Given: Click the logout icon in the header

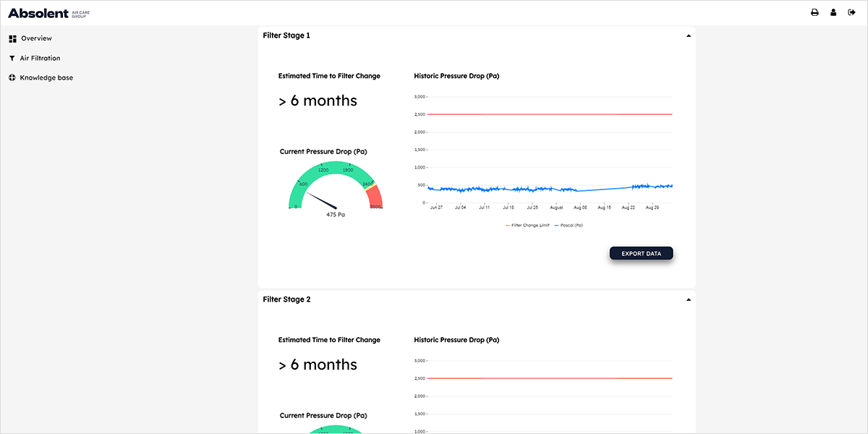Looking at the screenshot, I should [x=851, y=12].
